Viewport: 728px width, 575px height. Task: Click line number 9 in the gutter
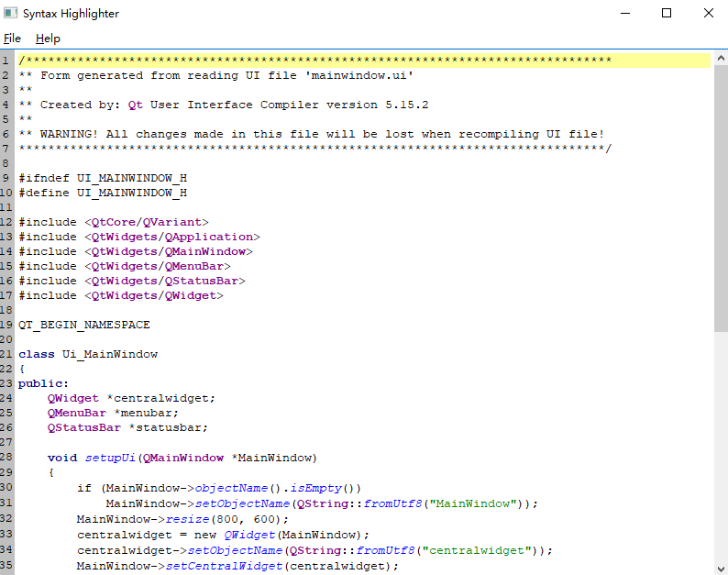[x=6, y=178]
